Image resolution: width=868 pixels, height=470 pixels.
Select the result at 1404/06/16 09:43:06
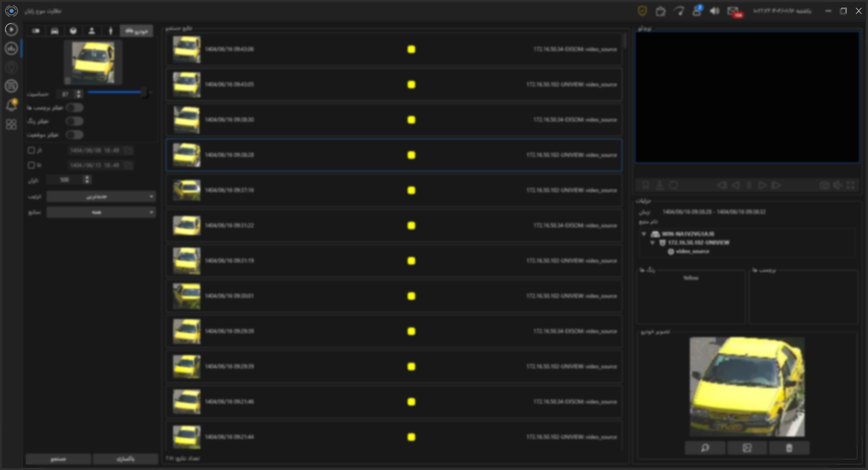pos(394,49)
